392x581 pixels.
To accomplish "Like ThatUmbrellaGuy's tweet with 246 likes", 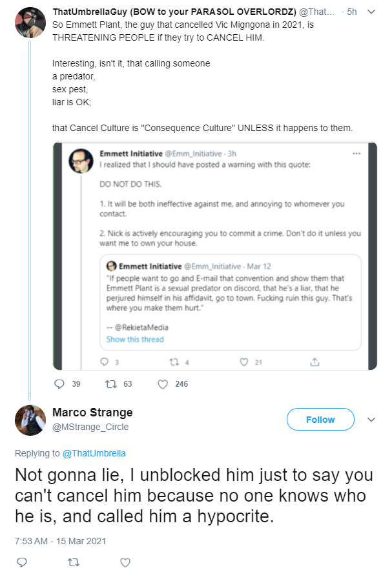I will (163, 384).
